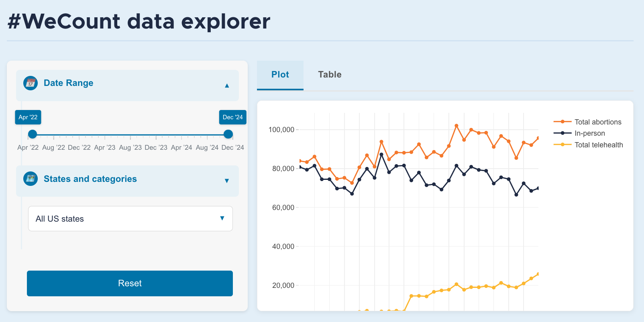Click the Apr '22 tooltip label
Image resolution: width=644 pixels, height=322 pixels.
click(28, 117)
